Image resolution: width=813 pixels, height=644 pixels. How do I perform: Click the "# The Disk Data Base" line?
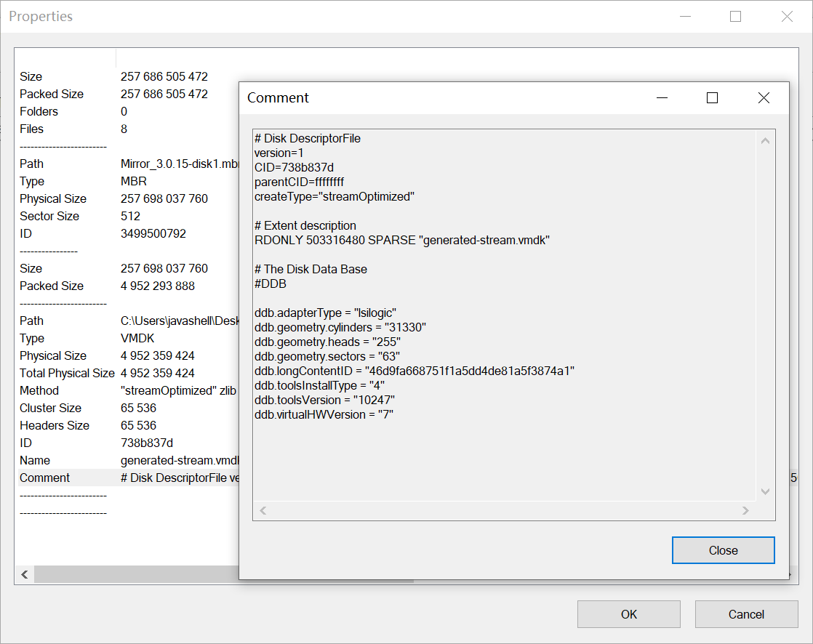(x=311, y=270)
